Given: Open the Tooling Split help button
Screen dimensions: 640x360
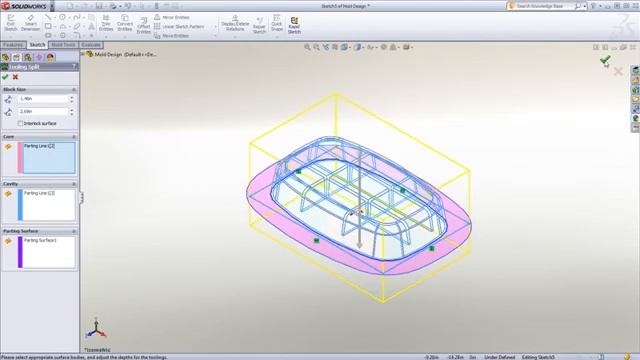Looking at the screenshot, I should [74, 67].
